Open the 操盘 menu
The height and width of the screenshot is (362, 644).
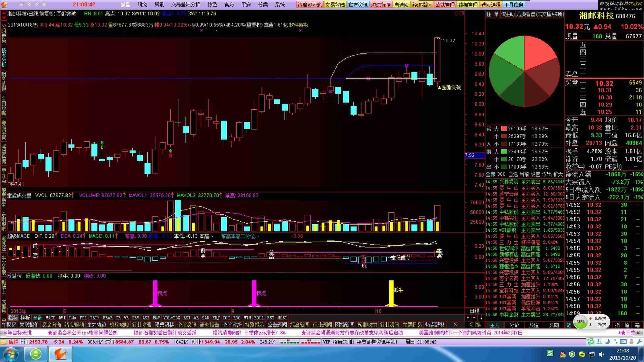tap(125, 4)
